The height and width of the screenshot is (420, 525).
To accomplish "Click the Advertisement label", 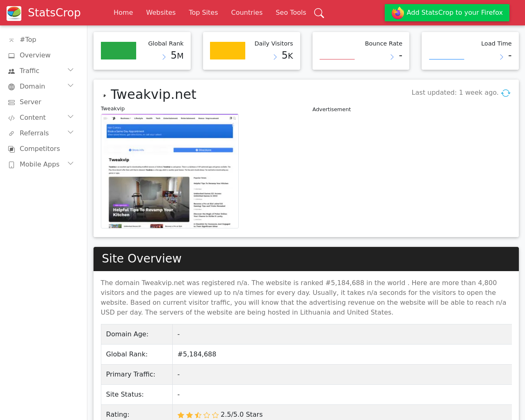I will [x=331, y=110].
